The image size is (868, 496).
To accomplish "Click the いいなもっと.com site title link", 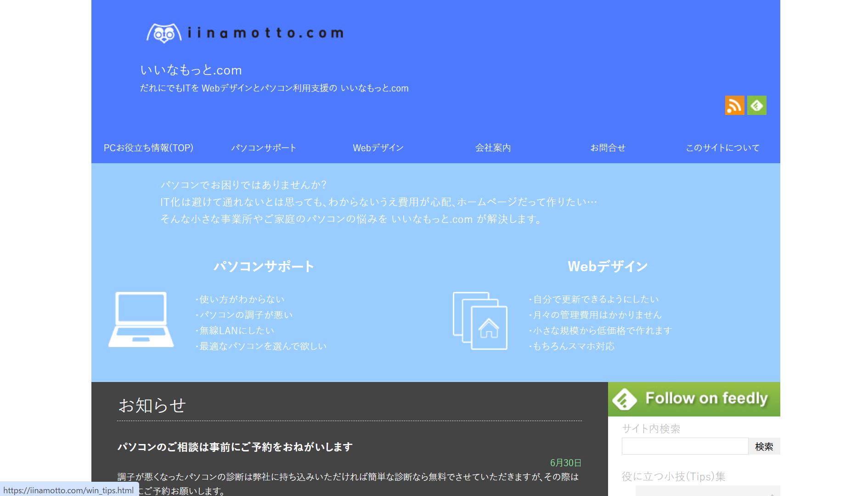I will point(191,70).
